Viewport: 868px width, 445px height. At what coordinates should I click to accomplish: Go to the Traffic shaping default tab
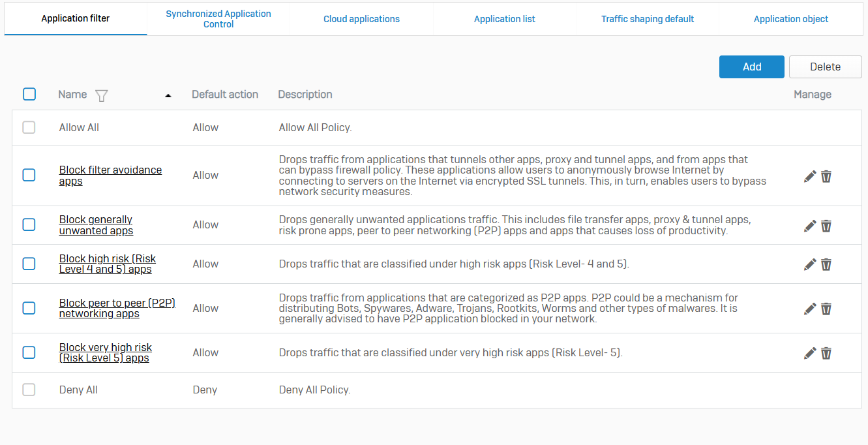point(647,19)
